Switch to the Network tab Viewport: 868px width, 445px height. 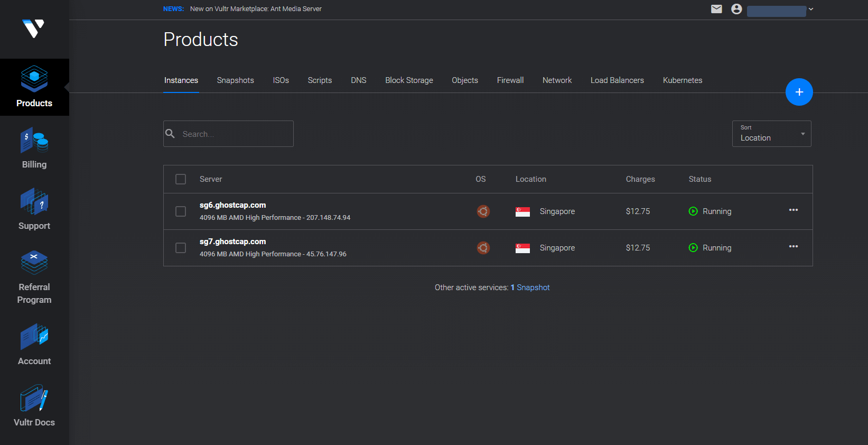557,80
